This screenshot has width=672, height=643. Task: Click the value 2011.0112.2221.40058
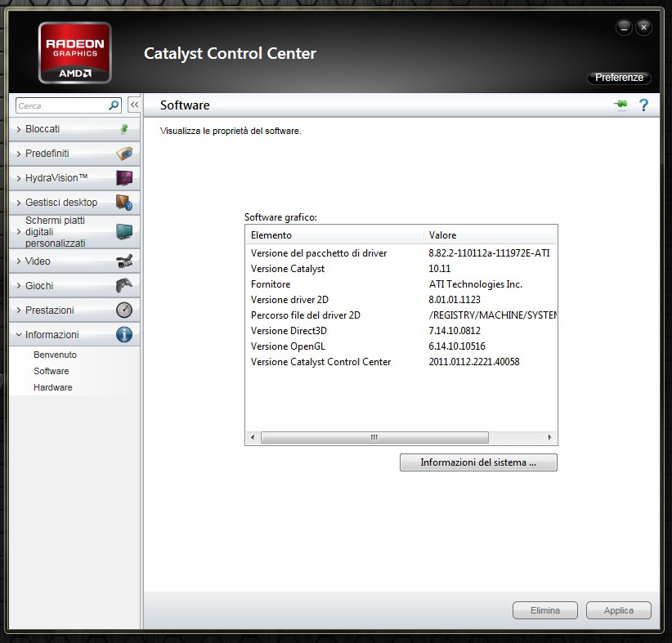[474, 362]
